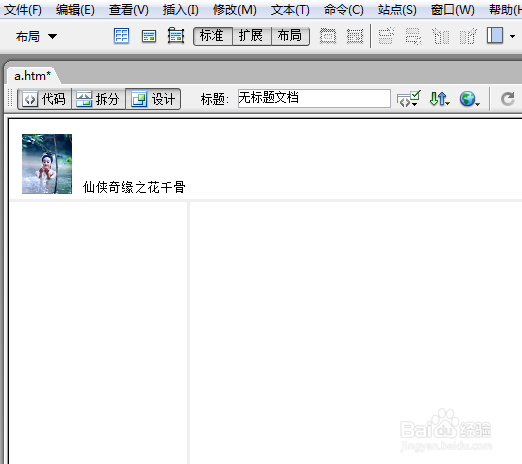Open the 命令(C) menu
The height and width of the screenshot is (464, 522).
[344, 10]
